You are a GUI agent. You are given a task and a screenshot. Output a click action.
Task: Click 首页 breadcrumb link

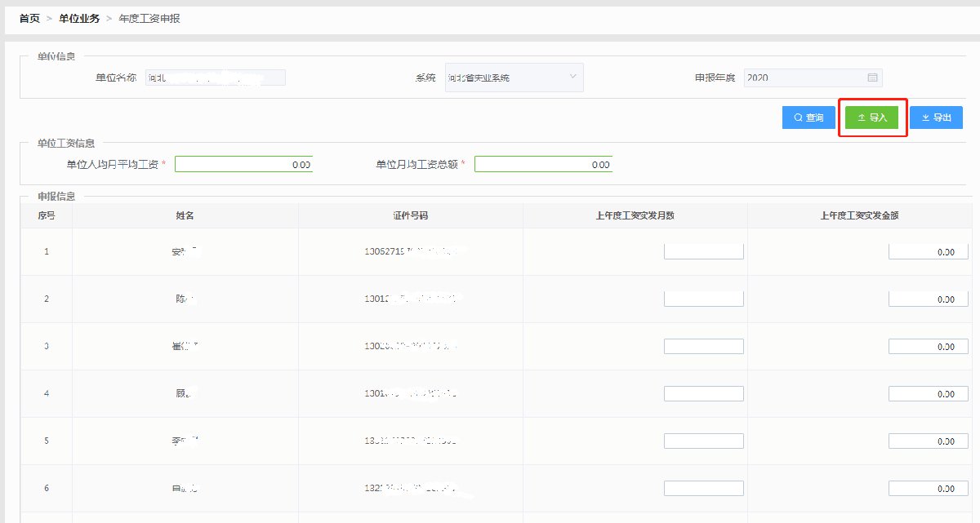tap(29, 18)
